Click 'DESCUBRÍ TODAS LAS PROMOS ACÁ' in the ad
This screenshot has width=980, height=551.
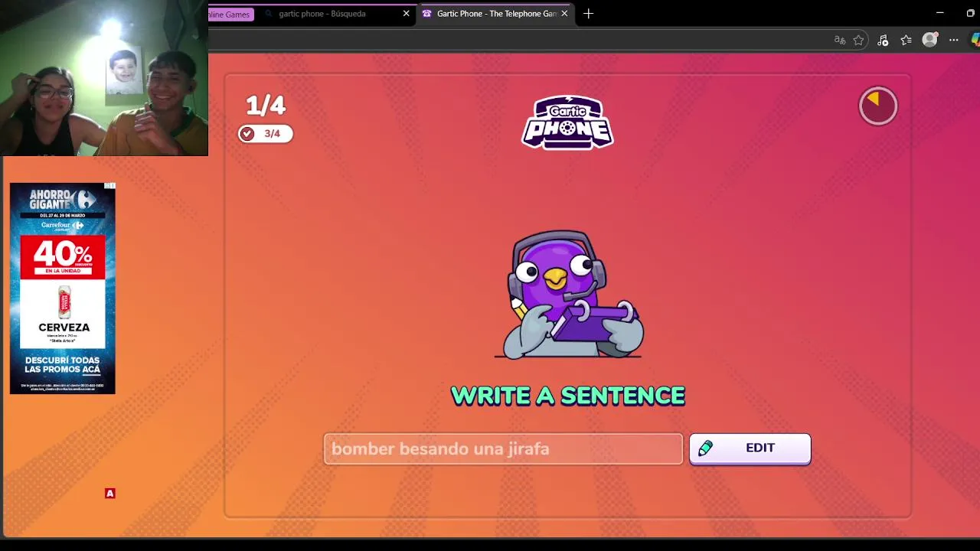pos(63,365)
